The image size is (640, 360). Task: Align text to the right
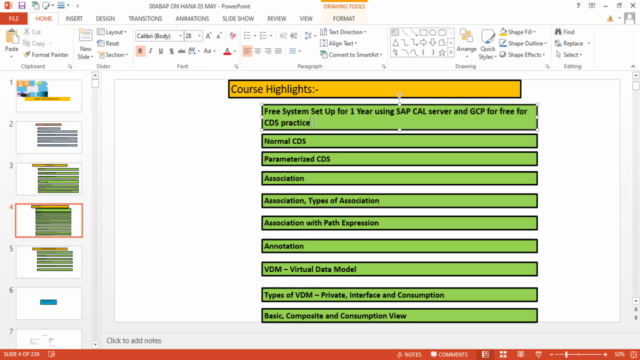point(268,51)
